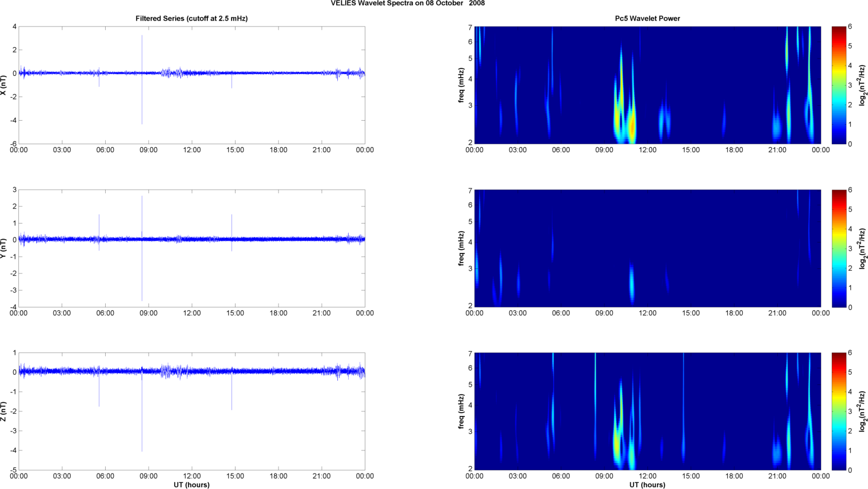The width and height of the screenshot is (868, 489).
Task: Click the colorbar beside the top wavelet plot
Action: coord(839,85)
